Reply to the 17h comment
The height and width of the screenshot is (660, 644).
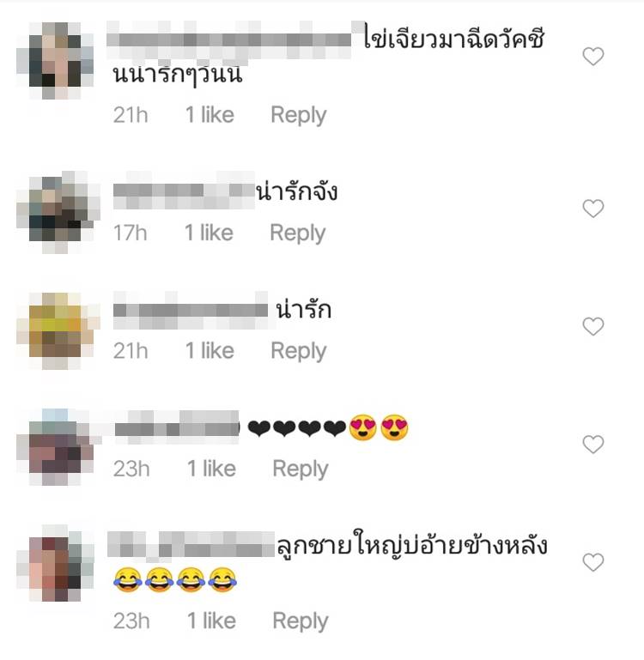(x=298, y=233)
